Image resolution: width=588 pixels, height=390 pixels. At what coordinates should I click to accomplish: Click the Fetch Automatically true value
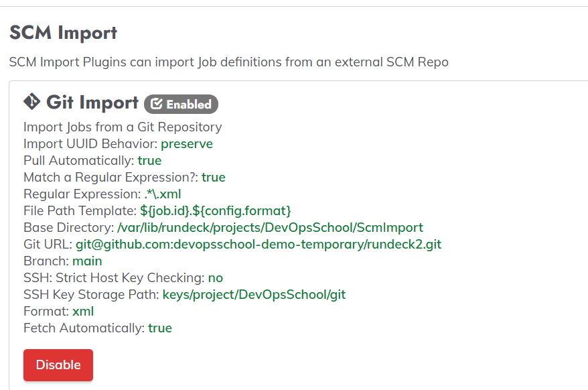pos(160,328)
